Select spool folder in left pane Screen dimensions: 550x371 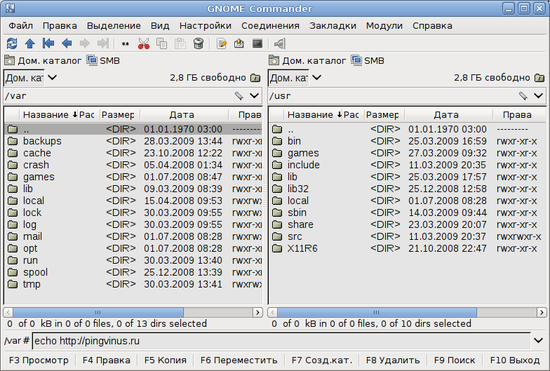134,272
